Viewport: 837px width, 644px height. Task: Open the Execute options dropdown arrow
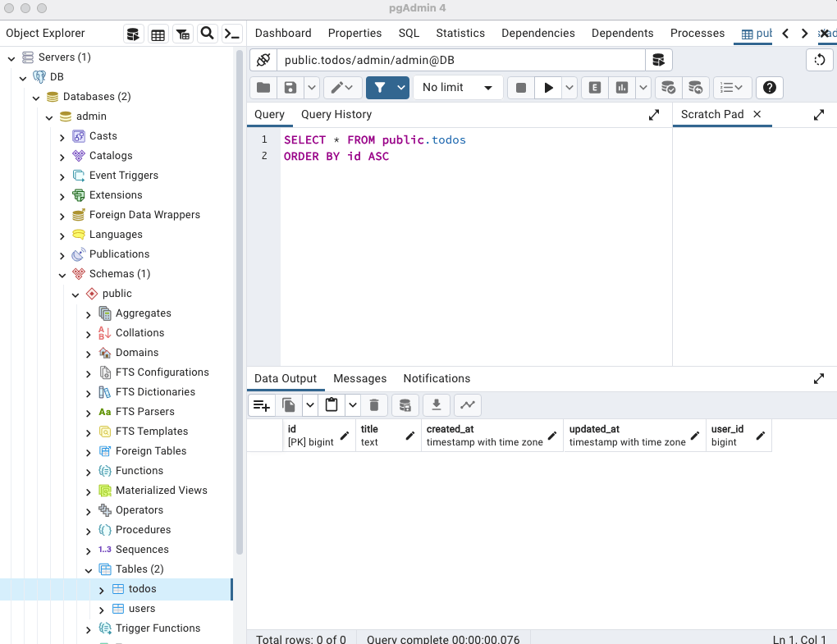[x=569, y=88]
